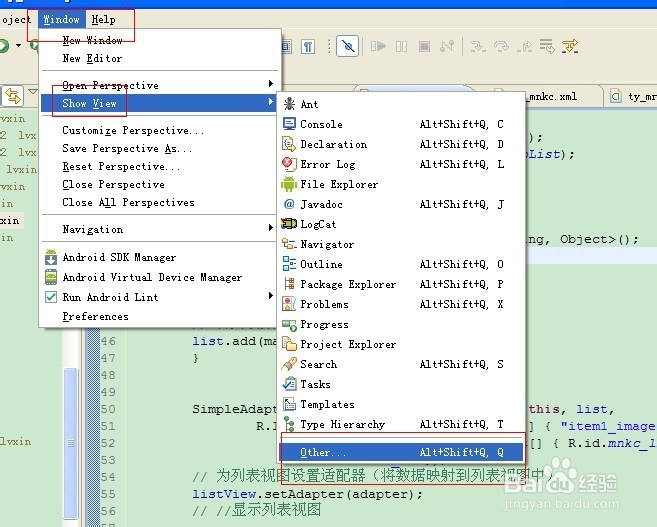Screen dimensions: 657x527
Task: Open the Help menu
Action: 103,19
